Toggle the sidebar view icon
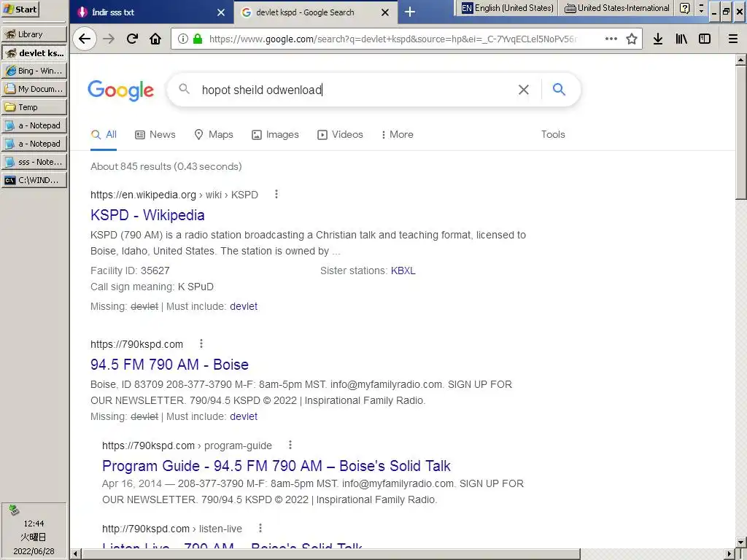This screenshot has height=560, width=747. (x=705, y=39)
